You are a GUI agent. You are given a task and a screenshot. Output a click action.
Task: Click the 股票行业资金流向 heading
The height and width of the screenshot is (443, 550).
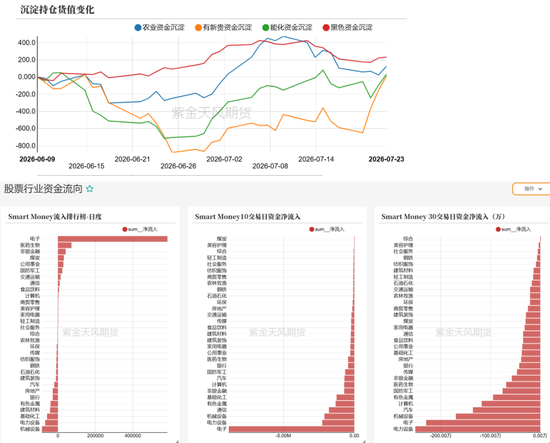[x=43, y=189]
